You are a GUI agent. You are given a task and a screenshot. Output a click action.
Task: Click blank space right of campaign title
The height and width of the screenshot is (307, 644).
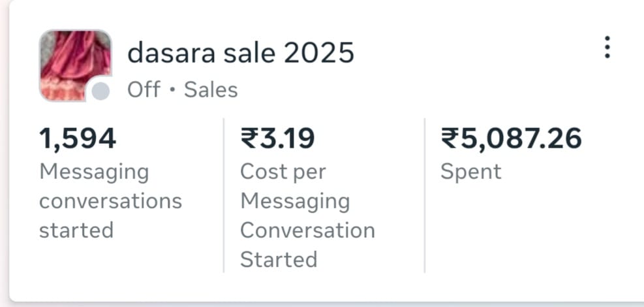[470, 53]
